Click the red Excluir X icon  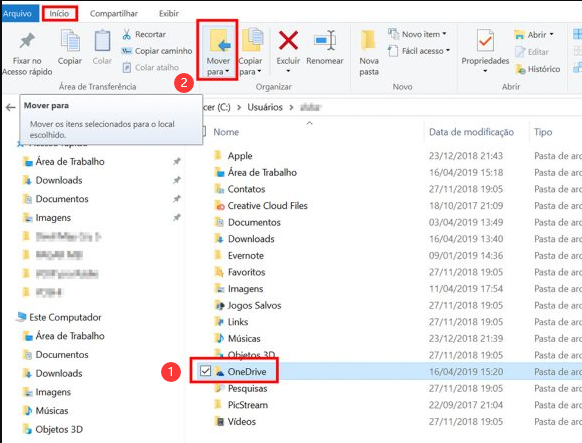pos(288,40)
